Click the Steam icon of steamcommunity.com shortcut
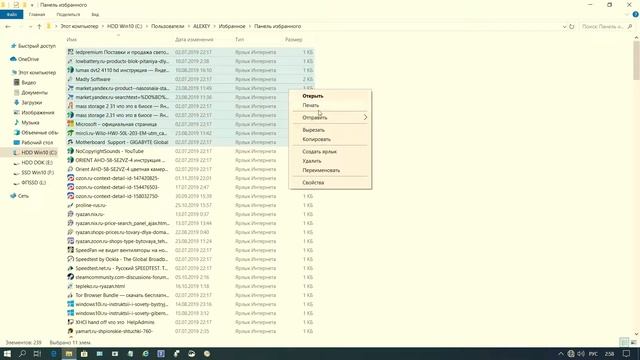This screenshot has width=640, height=360. 70,277
